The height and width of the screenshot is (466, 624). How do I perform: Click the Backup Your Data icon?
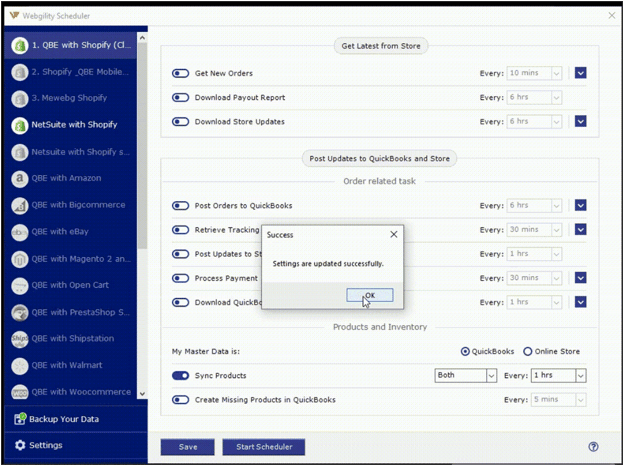[x=20, y=417]
